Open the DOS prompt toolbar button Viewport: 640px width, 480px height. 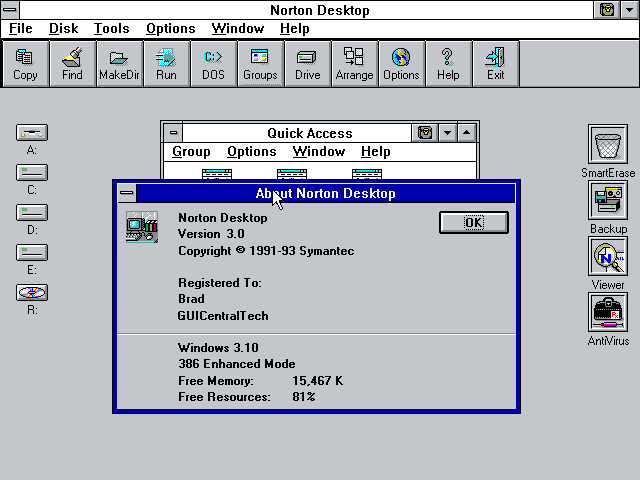pyautogui.click(x=213, y=64)
